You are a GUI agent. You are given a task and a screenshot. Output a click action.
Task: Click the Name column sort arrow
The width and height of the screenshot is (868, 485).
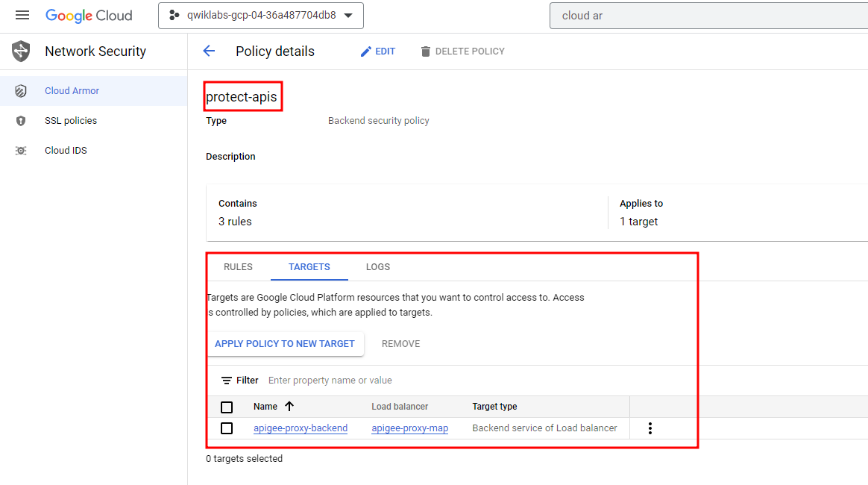(289, 407)
